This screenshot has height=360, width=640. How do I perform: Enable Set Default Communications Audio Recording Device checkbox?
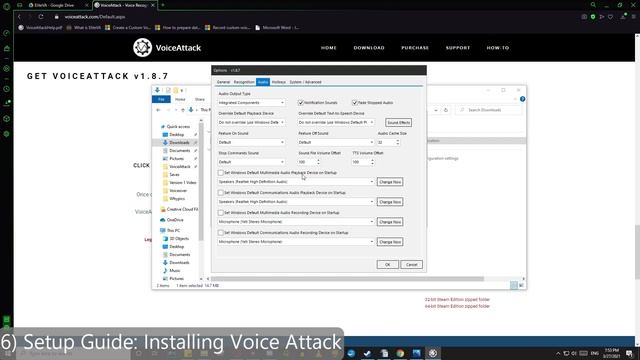point(221,233)
